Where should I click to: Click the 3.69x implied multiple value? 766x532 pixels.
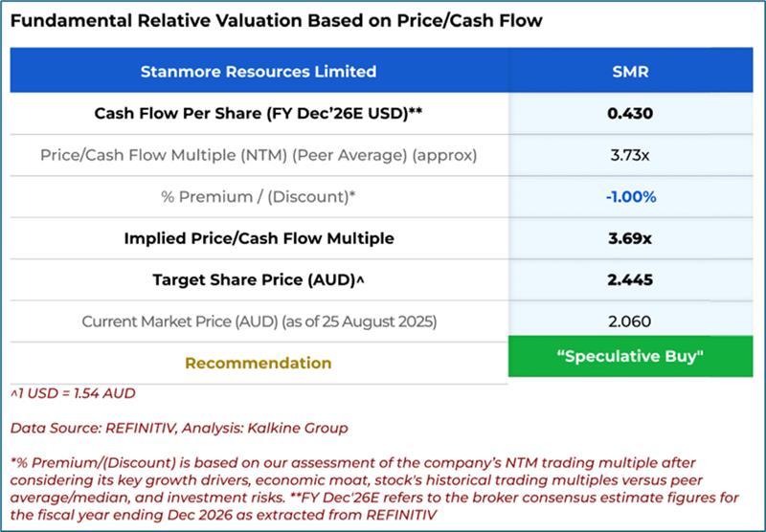[x=630, y=238]
